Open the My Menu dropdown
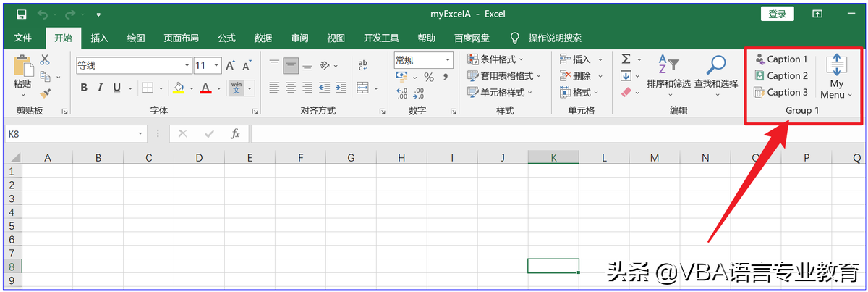The width and height of the screenshot is (868, 292). [836, 77]
